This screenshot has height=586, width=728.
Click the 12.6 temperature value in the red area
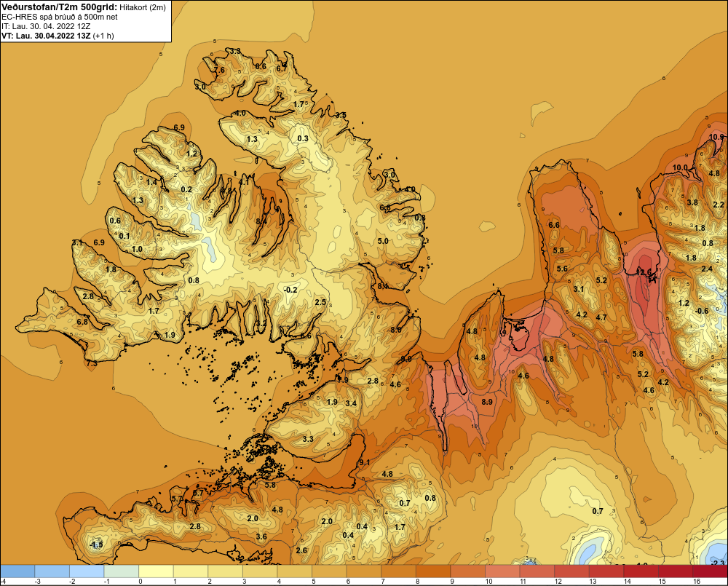click(x=644, y=272)
